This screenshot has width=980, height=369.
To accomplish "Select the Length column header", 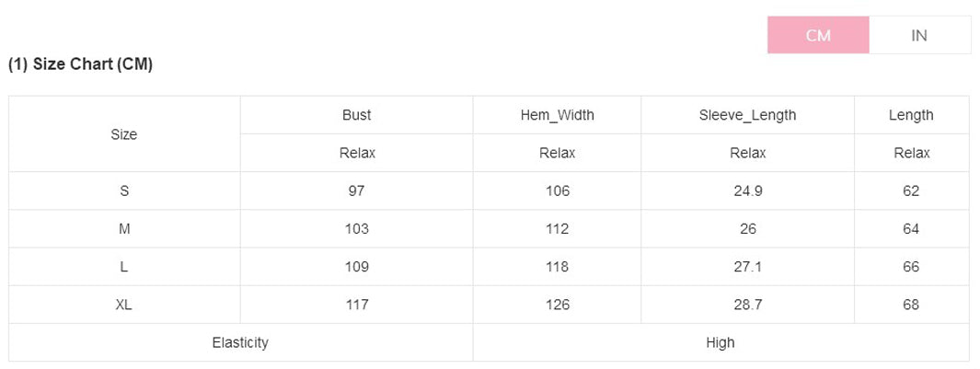I will pos(911,115).
